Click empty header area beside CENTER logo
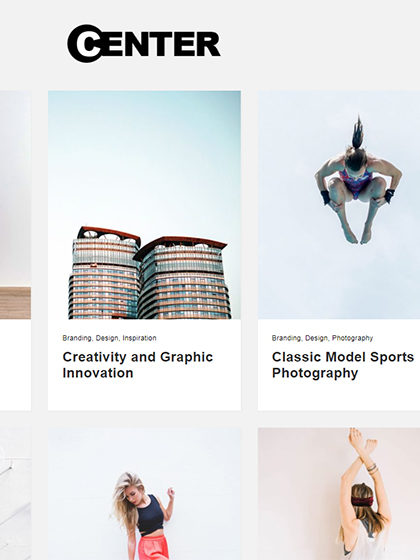 pyautogui.click(x=320, y=44)
